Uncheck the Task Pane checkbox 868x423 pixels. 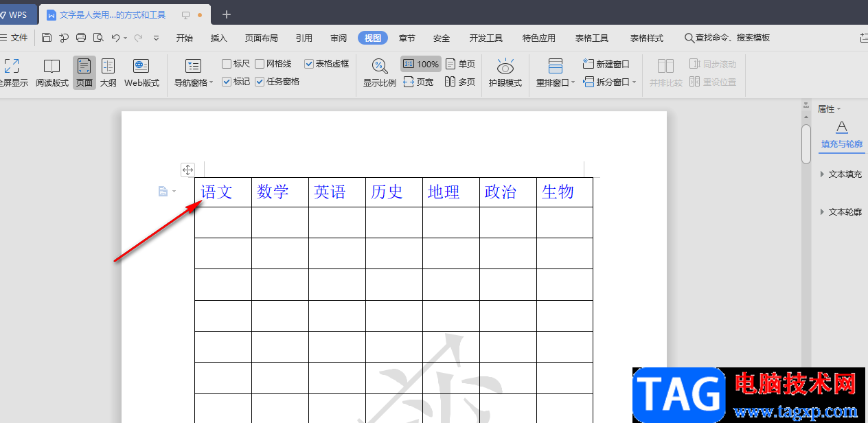(260, 82)
